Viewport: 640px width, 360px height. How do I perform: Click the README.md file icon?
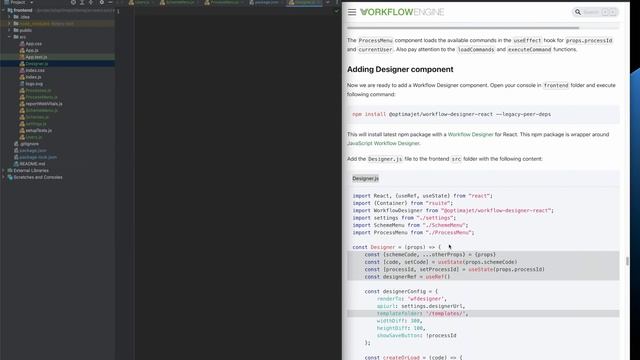[16, 164]
